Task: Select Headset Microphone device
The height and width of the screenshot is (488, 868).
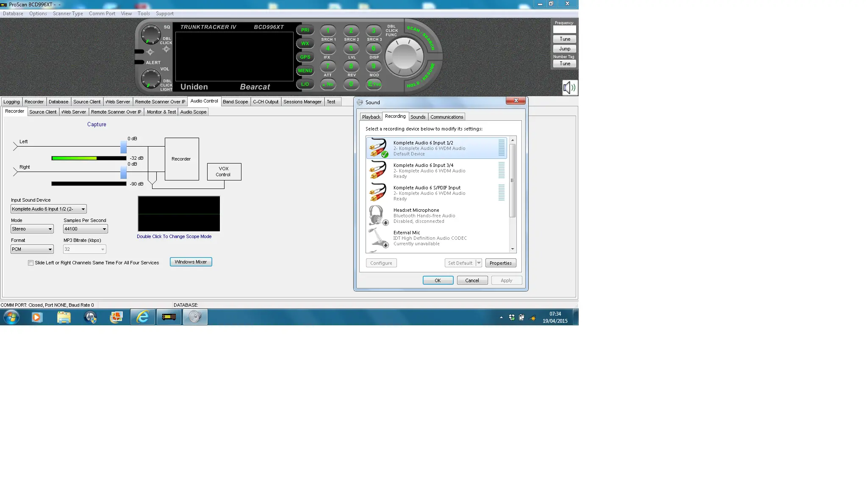Action: point(436,216)
